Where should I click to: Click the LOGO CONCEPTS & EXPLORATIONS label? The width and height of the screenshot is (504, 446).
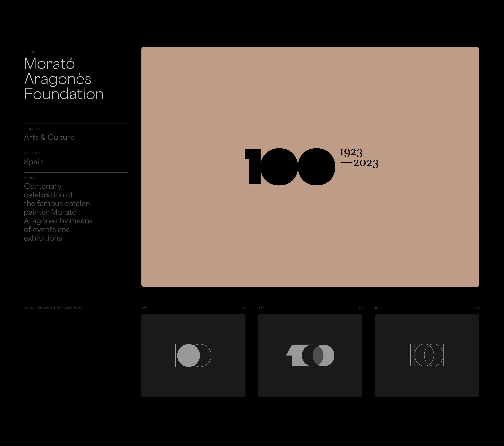53,307
